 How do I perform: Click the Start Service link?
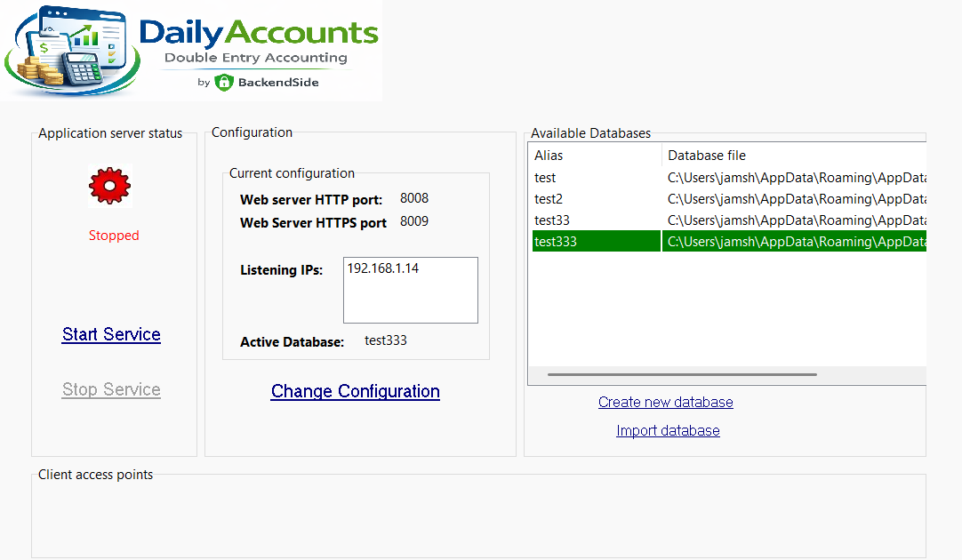point(110,334)
